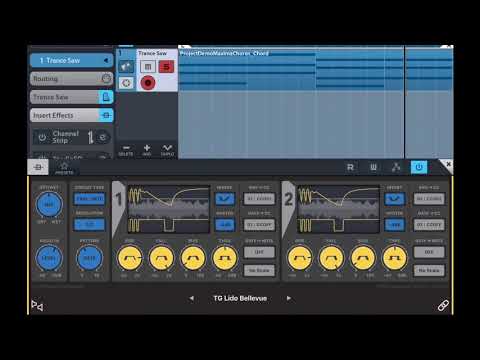Turn module 1 first yellow envelope knob
The width and height of the screenshot is (480, 360).
pyautogui.click(x=130, y=258)
